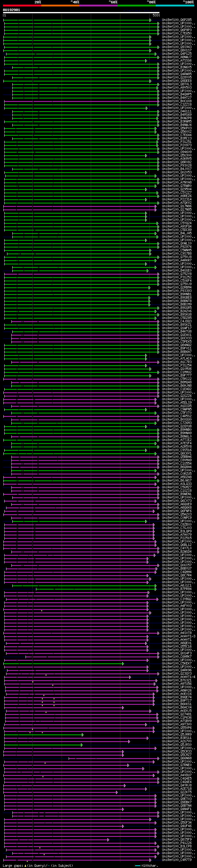Click hit label UniRef100_B3RWM5

[x=177, y=122]
